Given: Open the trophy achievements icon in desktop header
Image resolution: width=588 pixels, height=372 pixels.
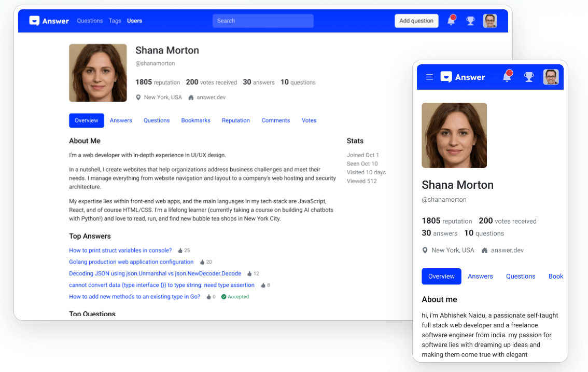Looking at the screenshot, I should coord(470,21).
